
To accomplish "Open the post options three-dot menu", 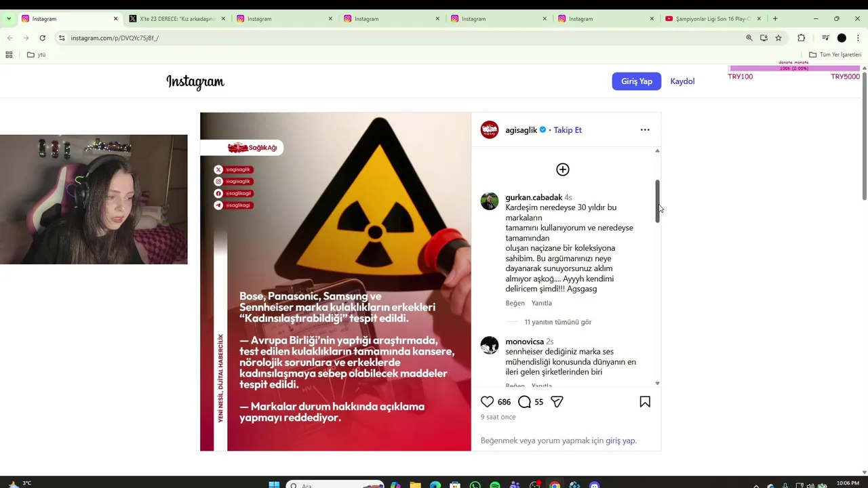I will coord(645,129).
